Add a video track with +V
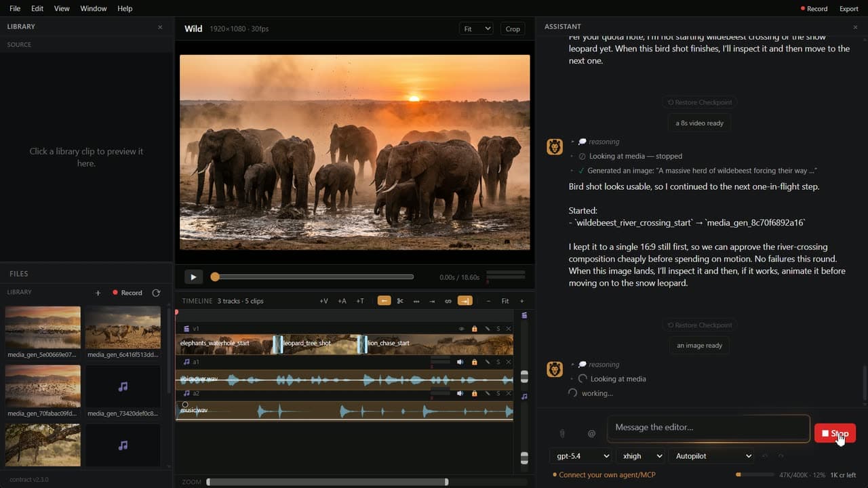This screenshot has height=488, width=868. click(323, 301)
